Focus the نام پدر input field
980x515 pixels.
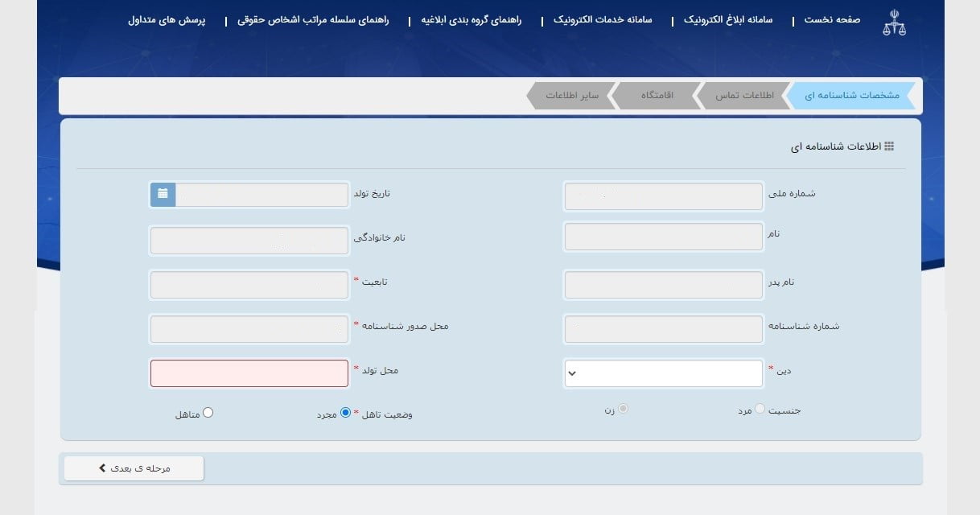[x=664, y=285]
